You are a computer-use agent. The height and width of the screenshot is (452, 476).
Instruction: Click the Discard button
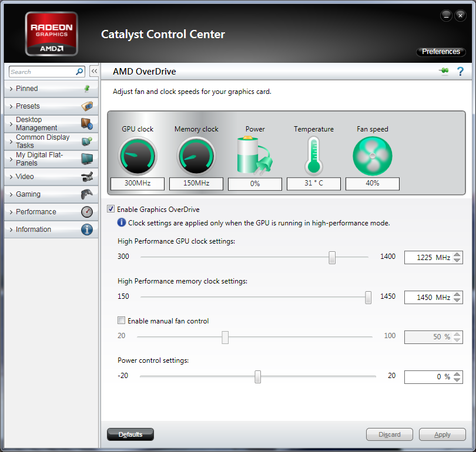tap(390, 434)
